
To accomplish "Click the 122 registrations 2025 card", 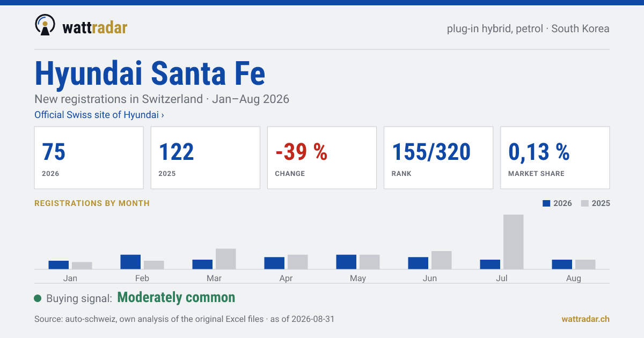I will click(x=206, y=158).
